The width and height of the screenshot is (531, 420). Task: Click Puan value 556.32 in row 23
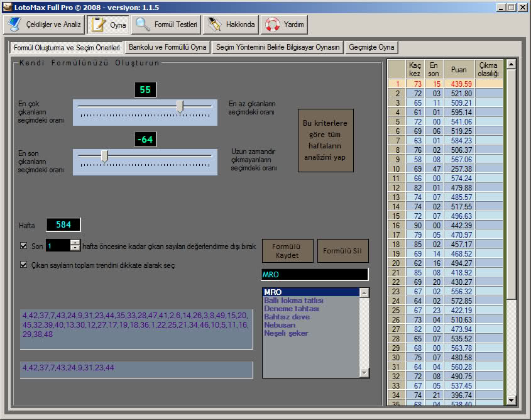click(459, 291)
